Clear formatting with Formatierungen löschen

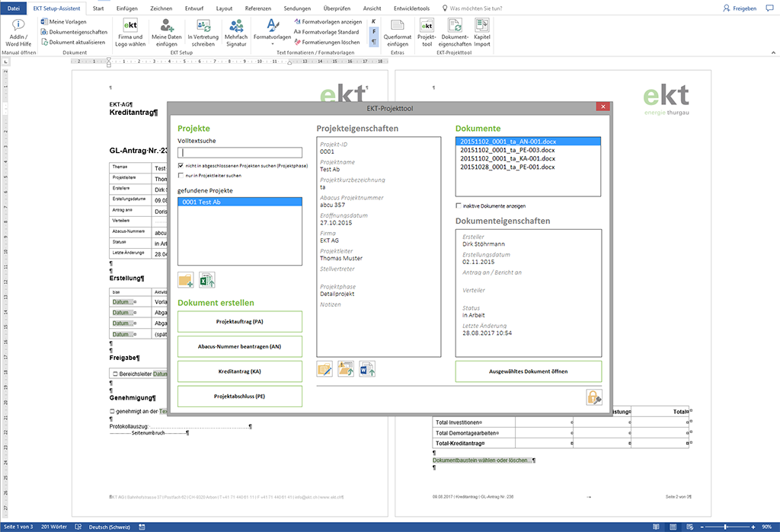pyautogui.click(x=327, y=43)
